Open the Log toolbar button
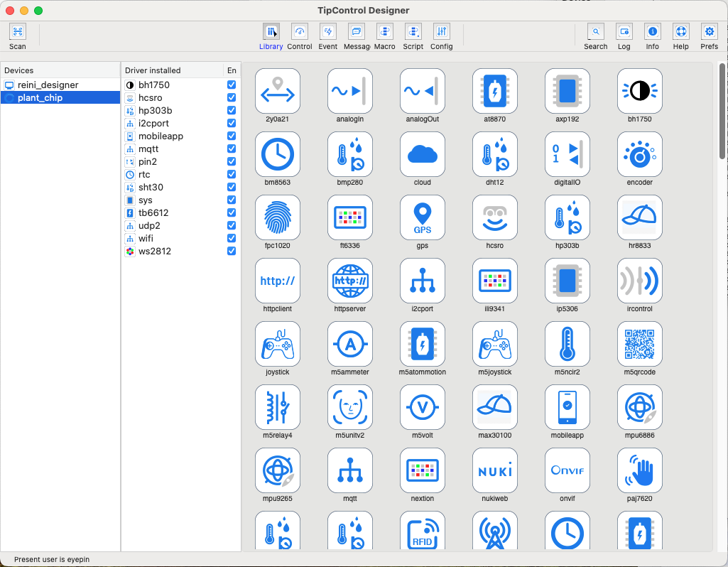The height and width of the screenshot is (567, 728). (624, 32)
